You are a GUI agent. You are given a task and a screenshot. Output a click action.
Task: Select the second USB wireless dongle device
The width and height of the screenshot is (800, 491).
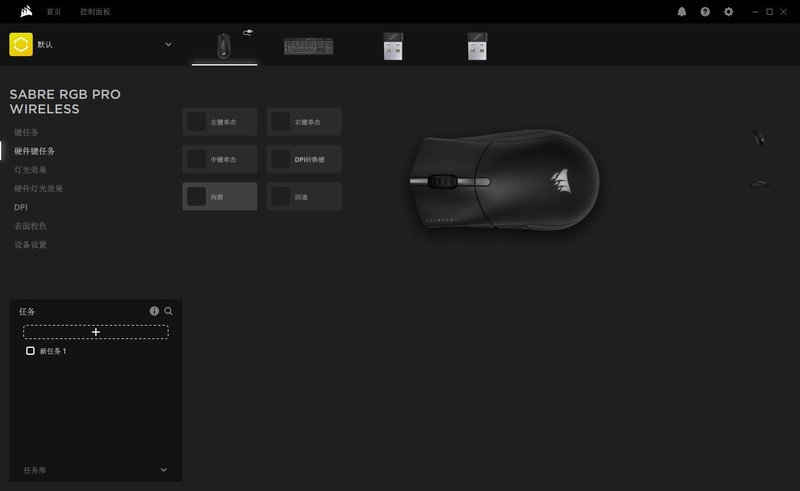click(x=477, y=46)
